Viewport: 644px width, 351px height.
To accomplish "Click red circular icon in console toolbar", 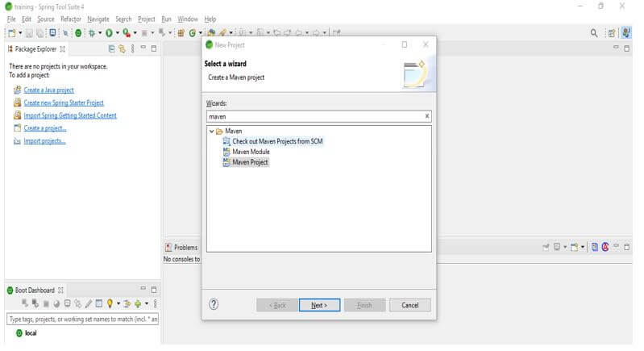I will tap(605, 247).
